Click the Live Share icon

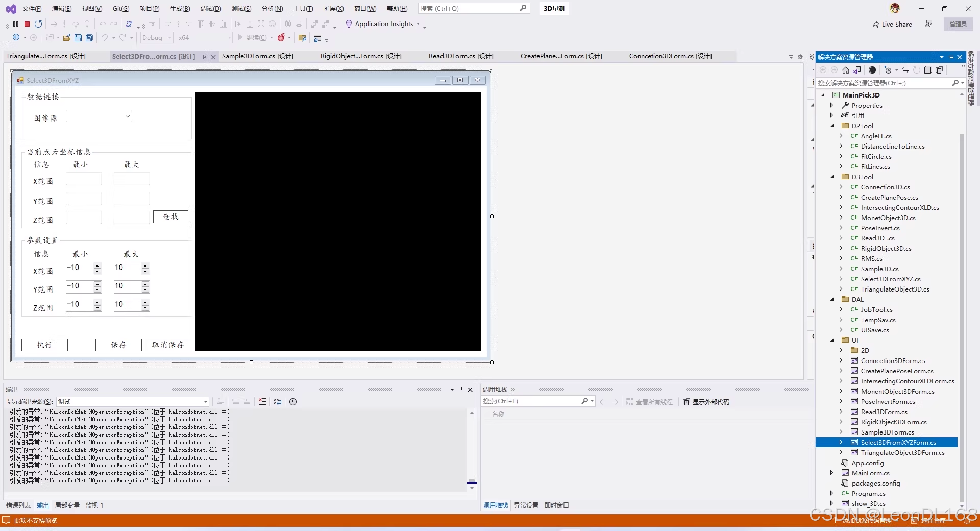click(875, 25)
